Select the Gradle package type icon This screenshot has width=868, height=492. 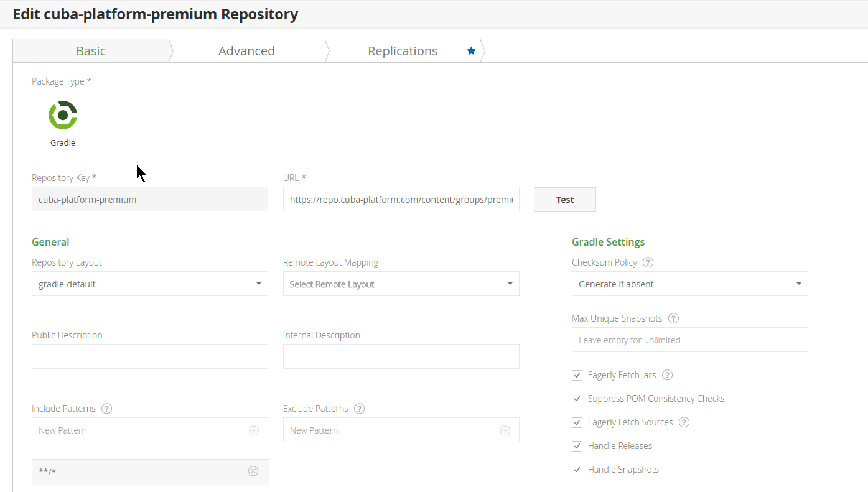pyautogui.click(x=63, y=115)
